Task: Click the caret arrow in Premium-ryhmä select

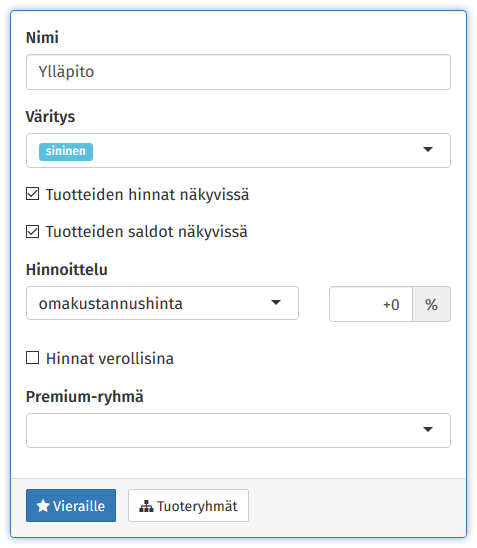Action: [428, 430]
